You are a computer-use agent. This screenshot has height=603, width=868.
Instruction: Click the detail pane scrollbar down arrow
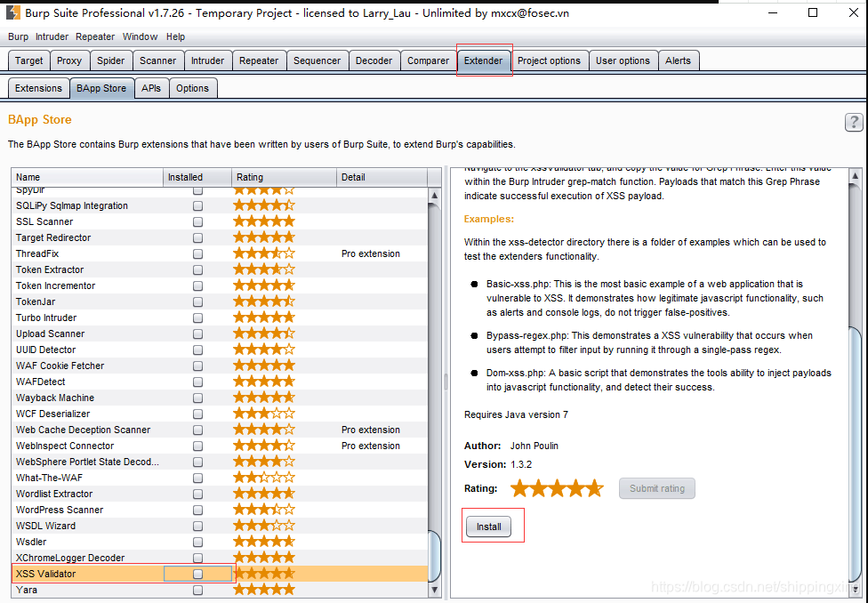(x=856, y=589)
